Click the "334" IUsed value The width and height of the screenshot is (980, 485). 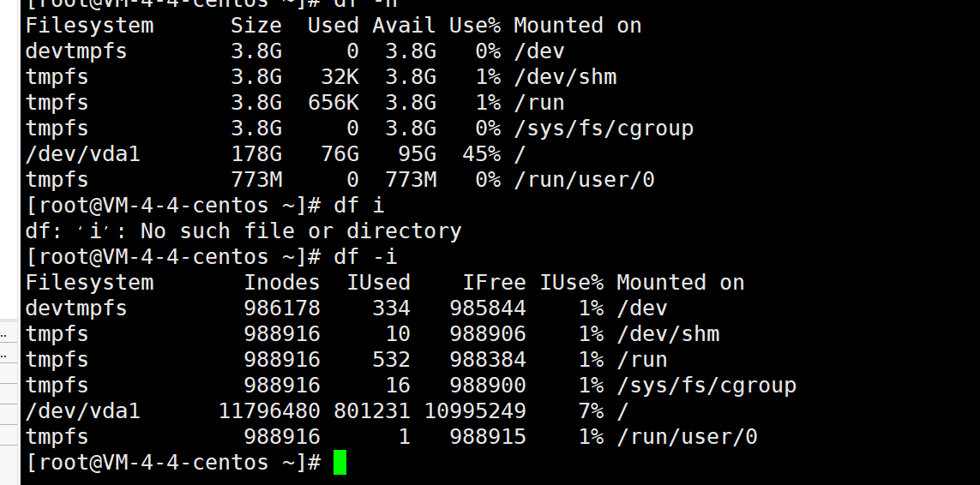pyautogui.click(x=391, y=308)
